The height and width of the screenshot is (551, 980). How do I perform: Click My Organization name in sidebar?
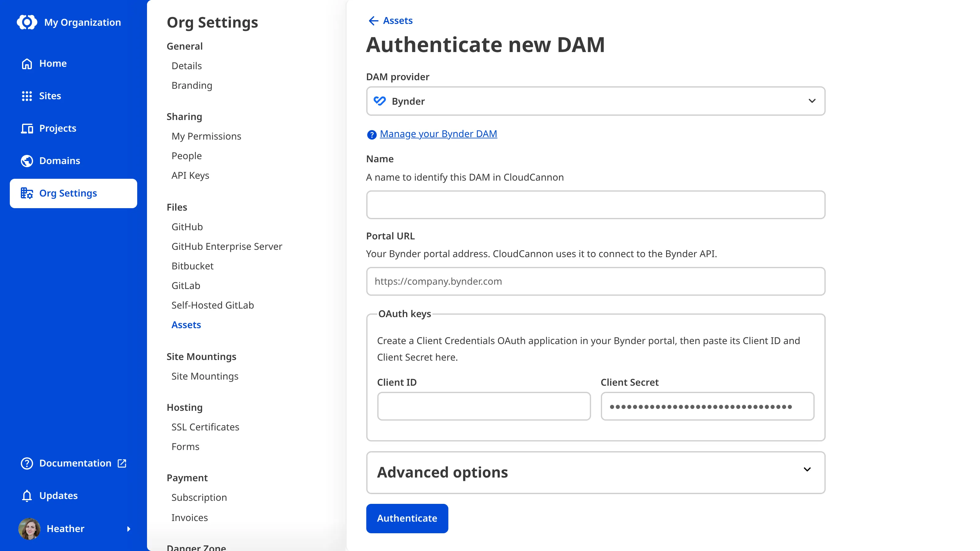83,22
